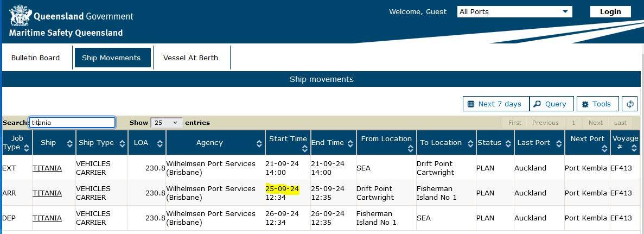
Task: Click the Login button
Action: [x=610, y=11]
